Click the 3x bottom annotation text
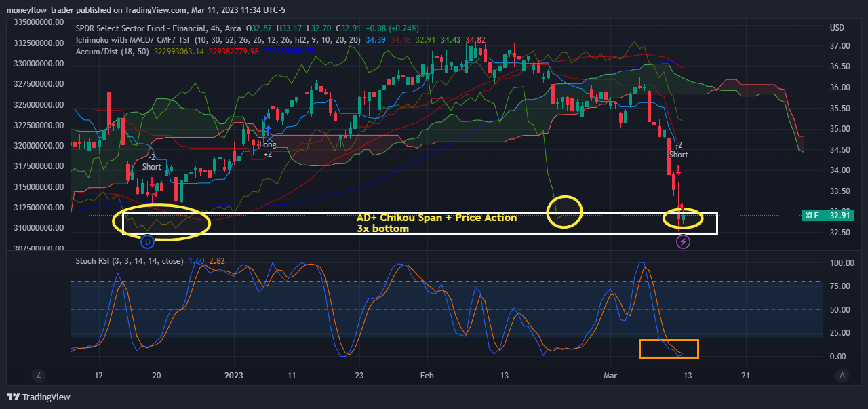This screenshot has width=868, height=409. coord(382,229)
